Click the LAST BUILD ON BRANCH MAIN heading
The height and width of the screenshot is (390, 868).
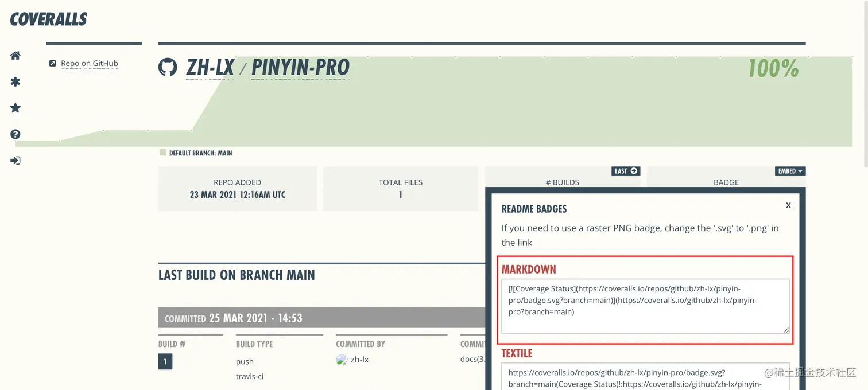pyautogui.click(x=237, y=275)
